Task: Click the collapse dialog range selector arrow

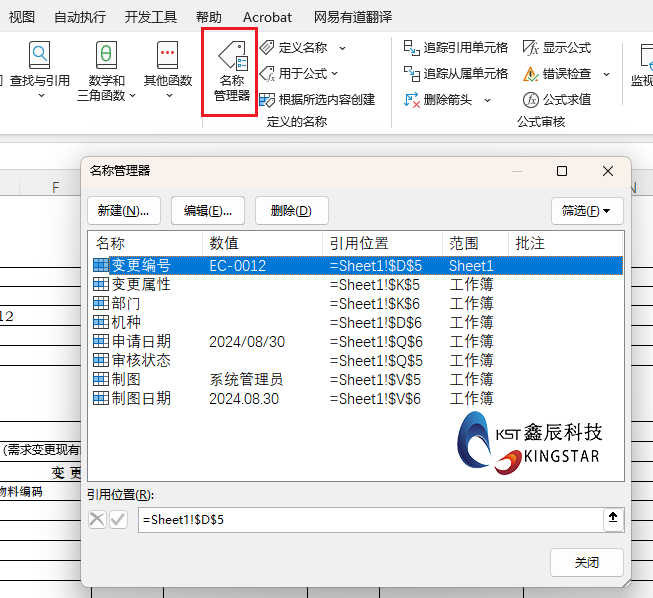Action: [613, 519]
